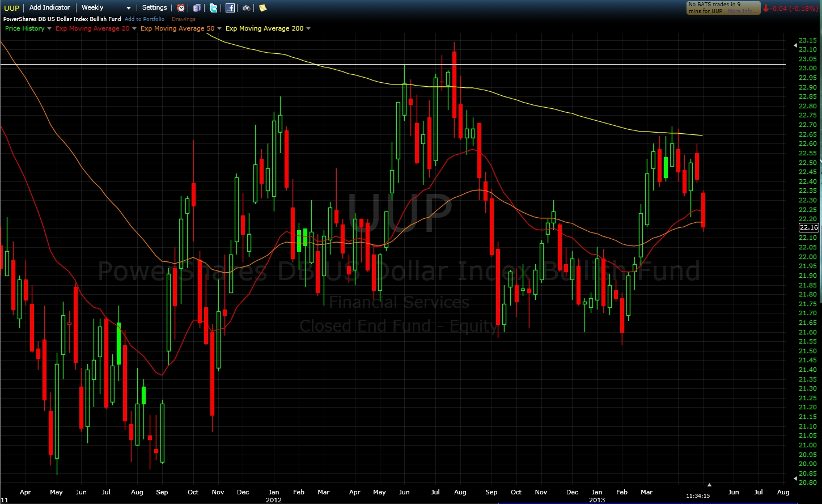Expand Exp Moving Average 20 dropdown arrow

click(x=134, y=29)
